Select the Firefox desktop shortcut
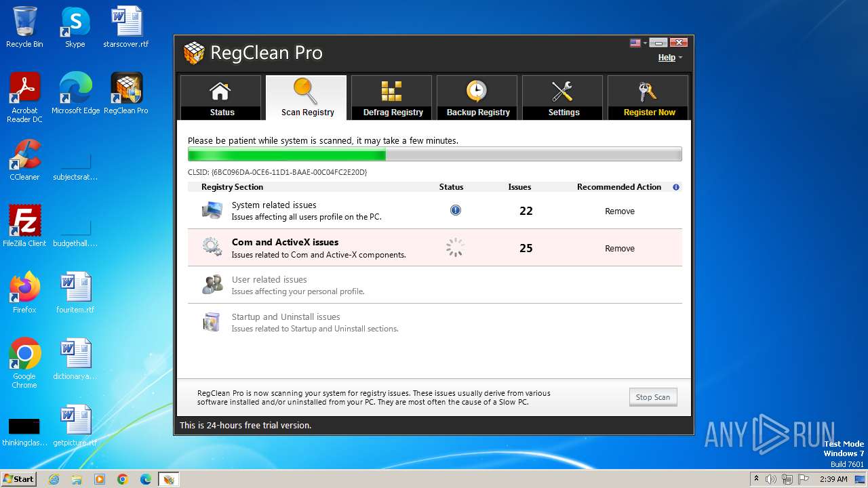 pos(24,293)
